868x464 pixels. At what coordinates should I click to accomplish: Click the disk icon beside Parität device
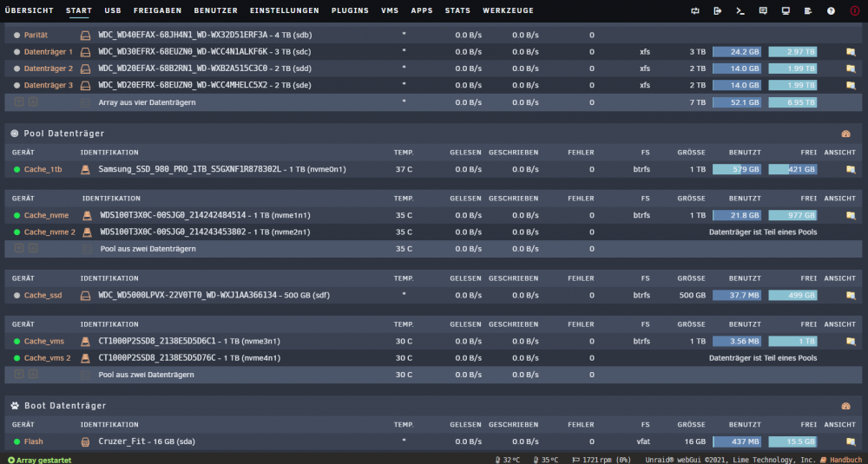pos(85,36)
